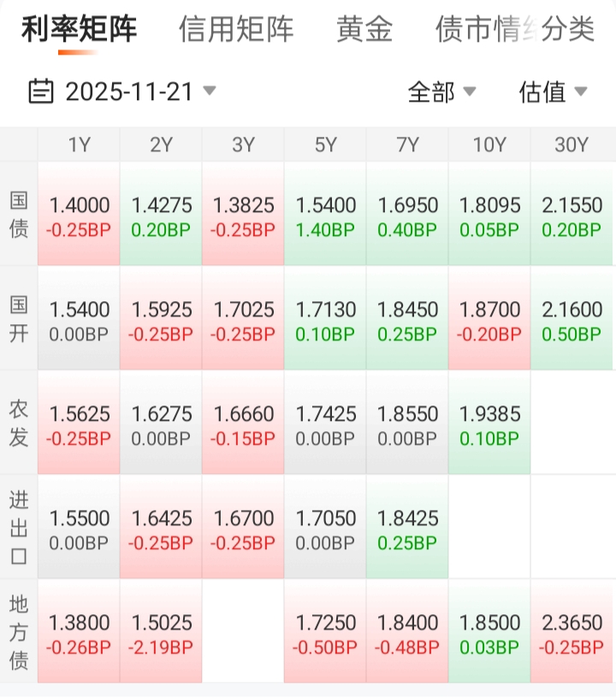This screenshot has height=699, width=616.
Task: Select the 地方债 row label
Action: click(19, 631)
